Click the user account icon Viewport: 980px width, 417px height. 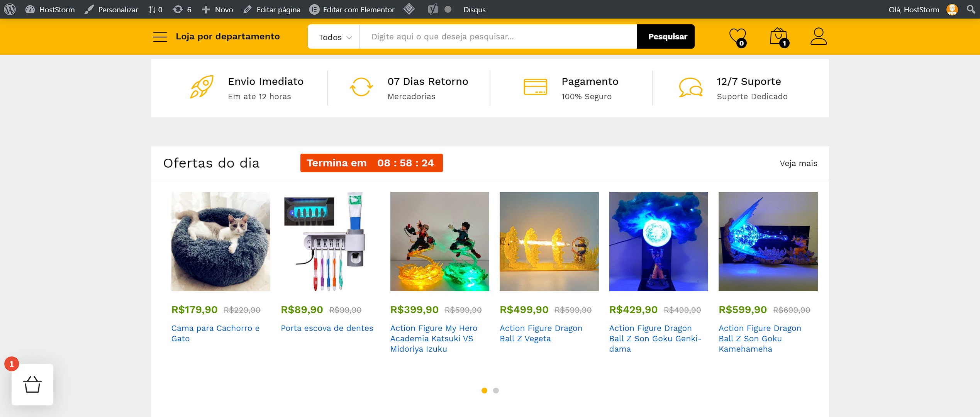(818, 37)
